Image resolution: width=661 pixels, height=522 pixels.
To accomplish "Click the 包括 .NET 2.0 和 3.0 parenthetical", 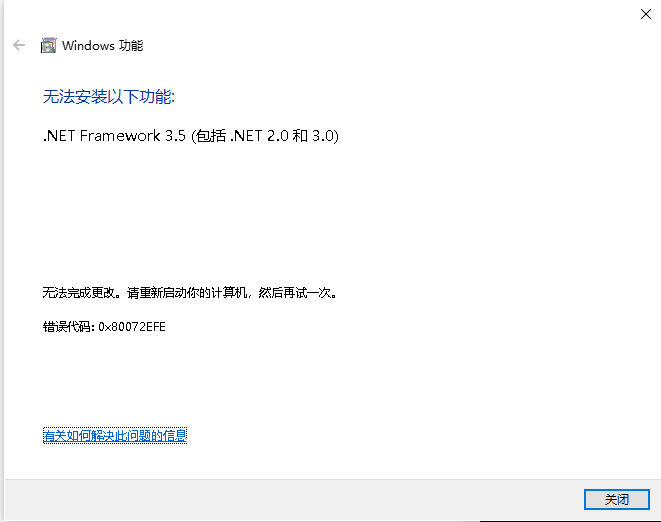I will point(265,136).
